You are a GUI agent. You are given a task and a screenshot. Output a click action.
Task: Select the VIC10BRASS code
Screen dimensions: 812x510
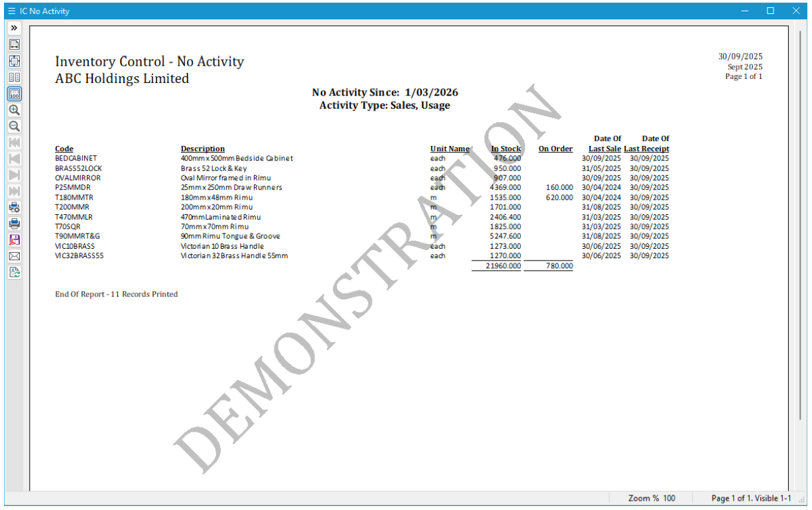coord(76,246)
